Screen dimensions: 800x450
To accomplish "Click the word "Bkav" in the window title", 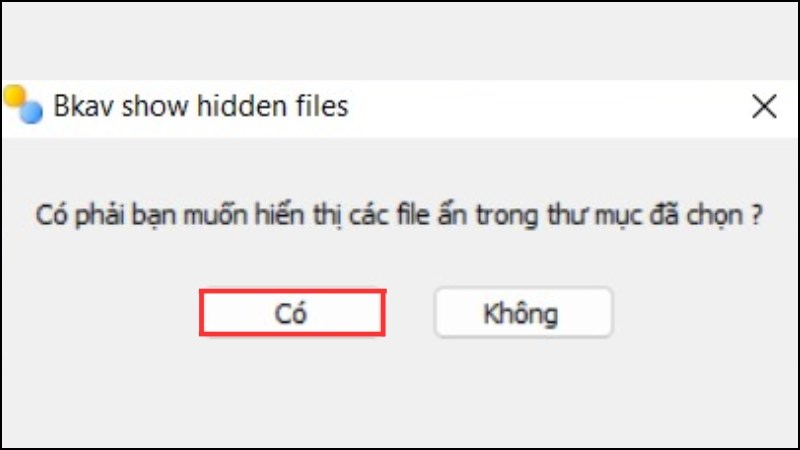I will pos(84,106).
